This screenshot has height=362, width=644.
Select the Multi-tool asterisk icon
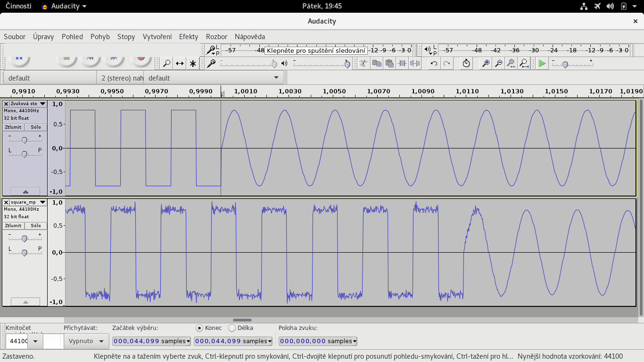coord(193,63)
